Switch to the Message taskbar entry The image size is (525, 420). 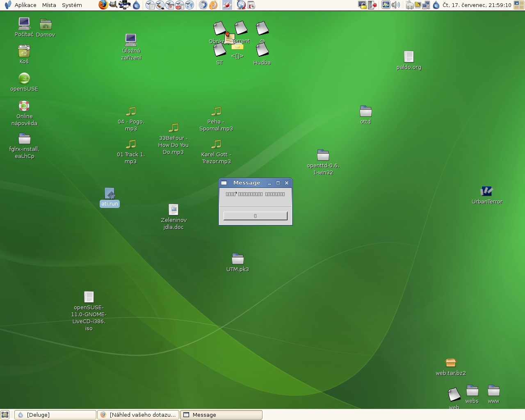pos(221,415)
